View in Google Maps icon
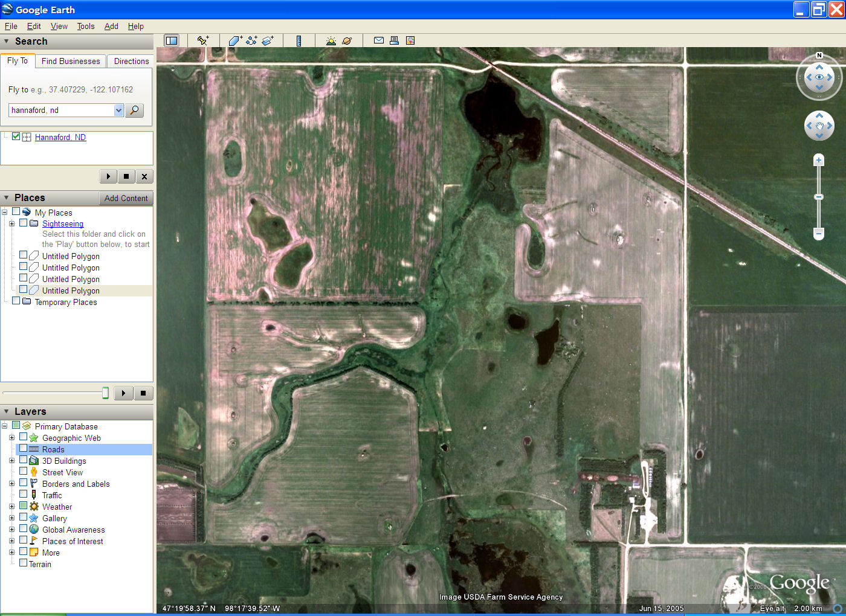846x616 pixels. [410, 40]
